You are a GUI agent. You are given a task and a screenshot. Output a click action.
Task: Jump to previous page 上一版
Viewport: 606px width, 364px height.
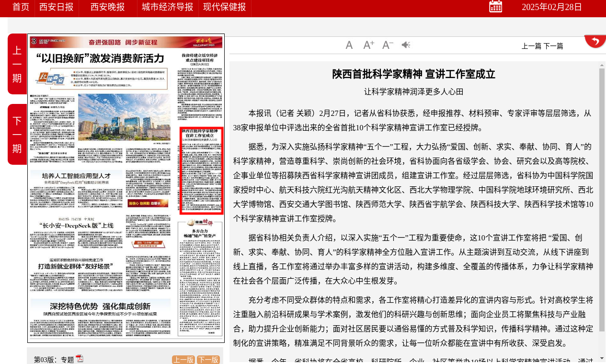pos(183,360)
